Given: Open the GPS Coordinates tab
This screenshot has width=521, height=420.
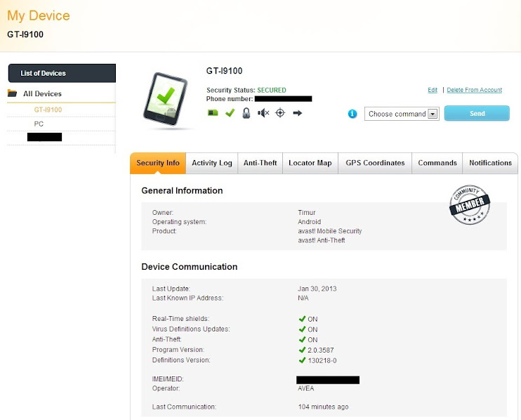Looking at the screenshot, I should click(x=375, y=163).
